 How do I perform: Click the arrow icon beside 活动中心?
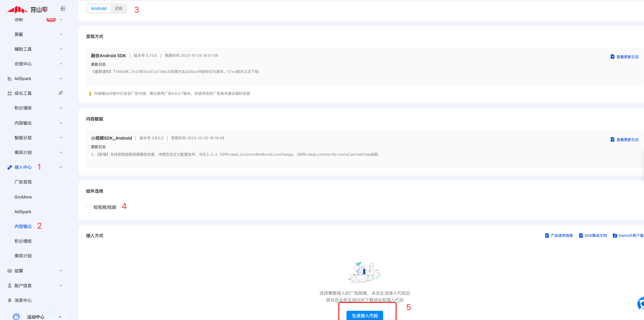click(x=60, y=317)
